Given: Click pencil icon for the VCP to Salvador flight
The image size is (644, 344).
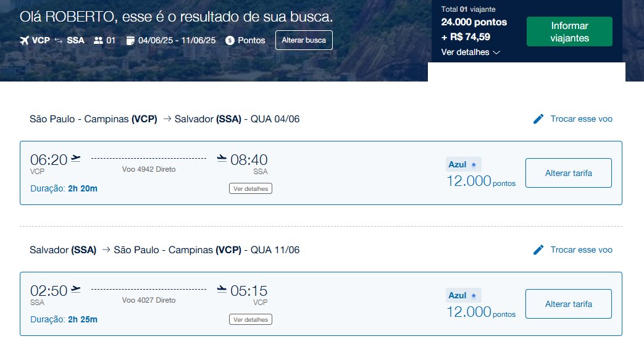Looking at the screenshot, I should pos(538,119).
